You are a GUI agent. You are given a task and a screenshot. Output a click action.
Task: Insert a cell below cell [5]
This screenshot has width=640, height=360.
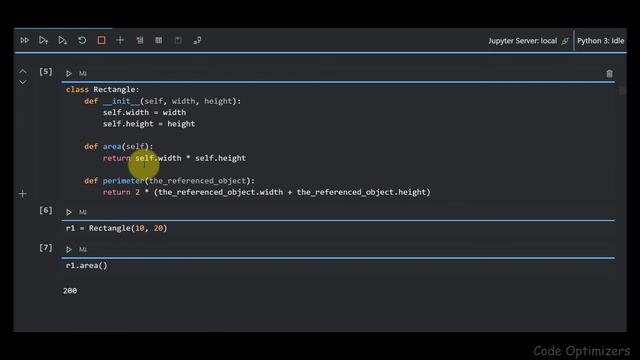(x=23, y=194)
